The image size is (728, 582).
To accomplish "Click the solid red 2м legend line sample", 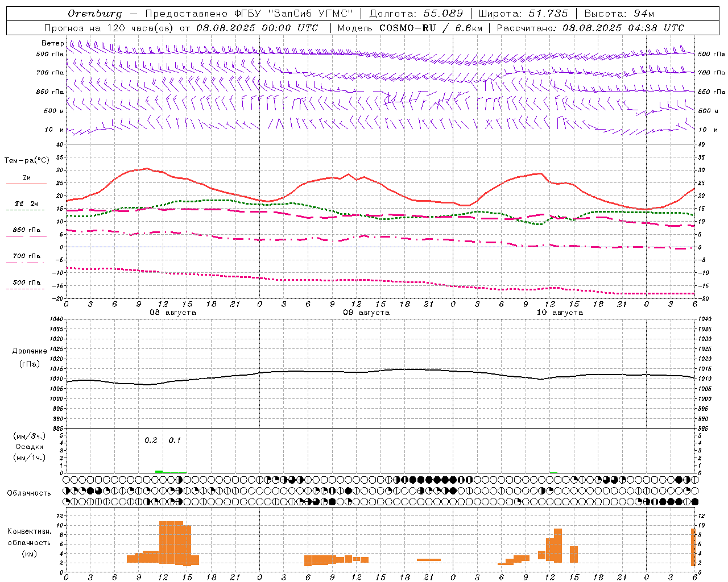I will 26,184.
